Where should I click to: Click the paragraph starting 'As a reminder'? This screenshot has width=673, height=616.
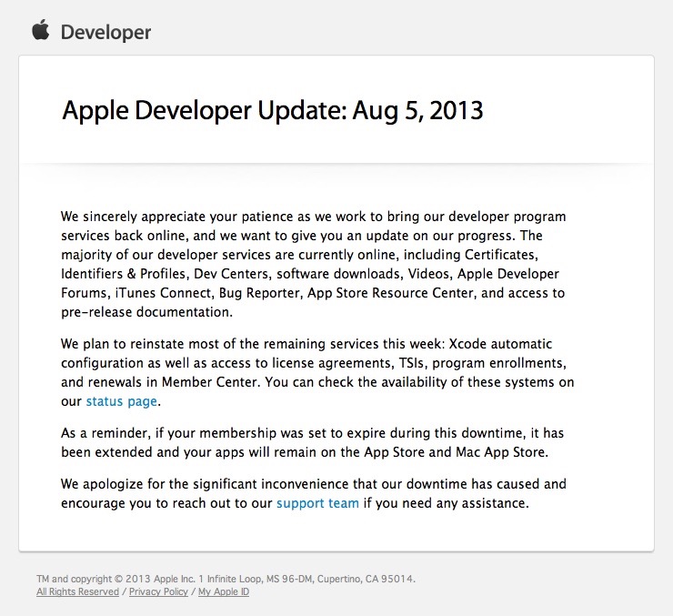[313, 442]
